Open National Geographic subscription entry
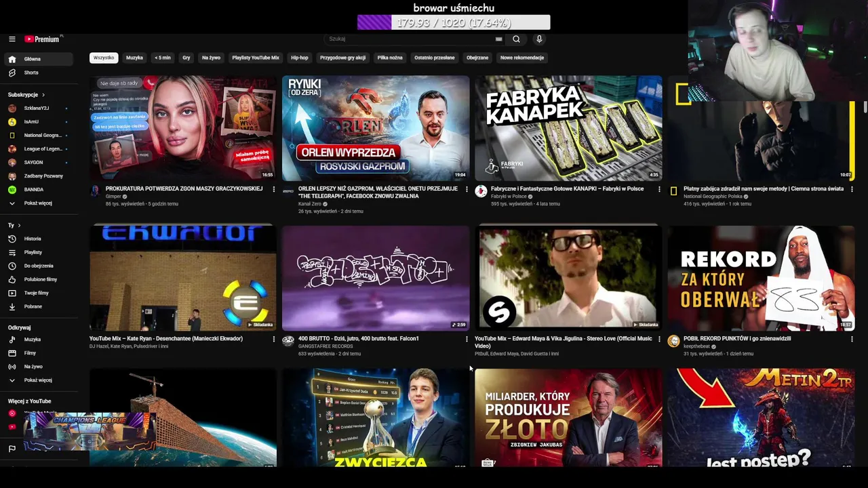This screenshot has width=868, height=488. pyautogui.click(x=39, y=136)
